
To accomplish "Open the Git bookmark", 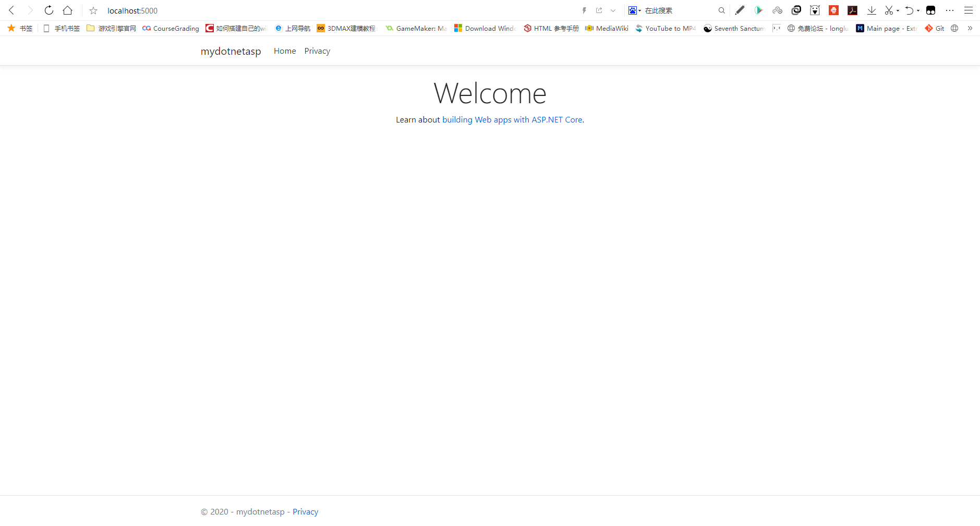I will coord(935,28).
